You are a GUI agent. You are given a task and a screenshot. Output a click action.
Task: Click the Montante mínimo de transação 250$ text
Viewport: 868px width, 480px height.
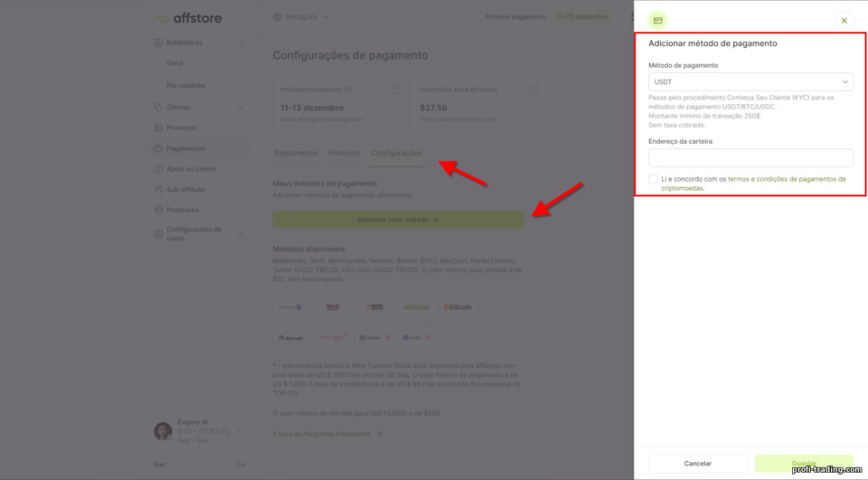click(704, 116)
